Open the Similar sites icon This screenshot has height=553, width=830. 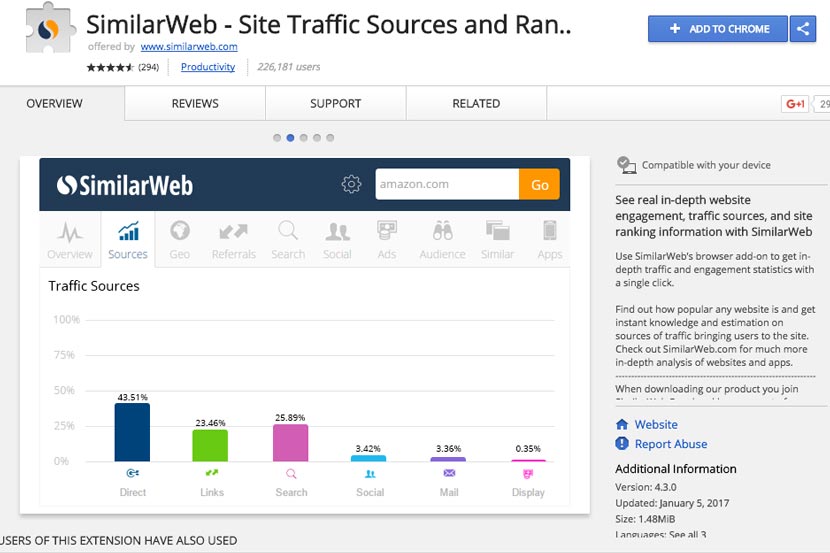pos(498,231)
